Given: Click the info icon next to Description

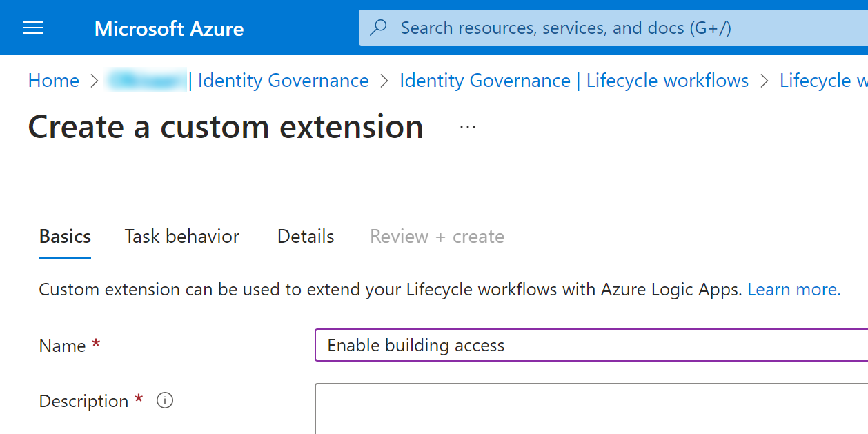Looking at the screenshot, I should click(x=165, y=400).
